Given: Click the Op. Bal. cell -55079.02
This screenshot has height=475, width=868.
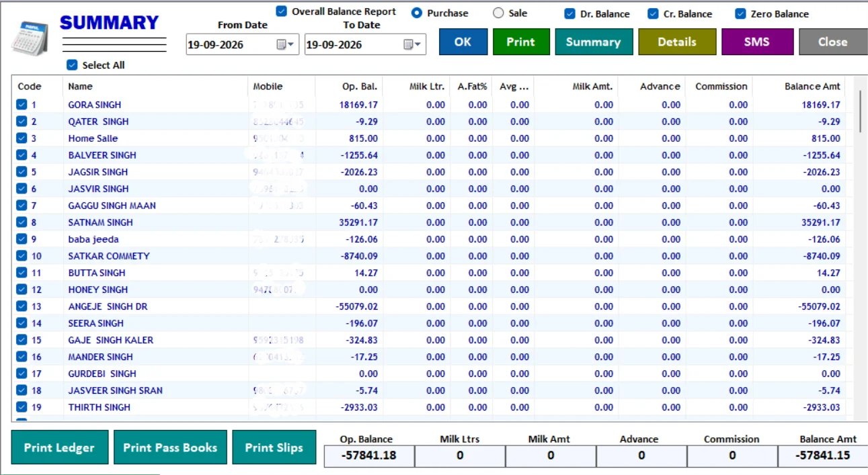Looking at the screenshot, I should tap(356, 306).
